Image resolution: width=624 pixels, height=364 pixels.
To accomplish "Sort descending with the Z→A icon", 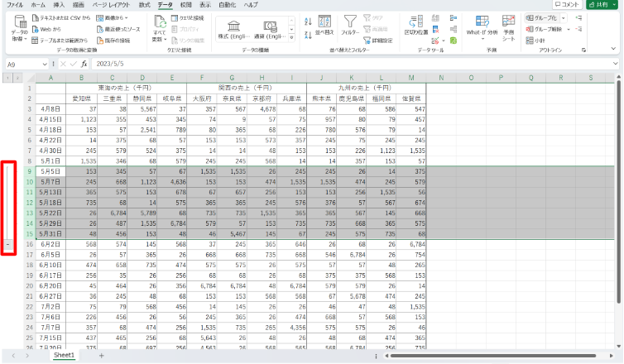I will tap(308, 35).
